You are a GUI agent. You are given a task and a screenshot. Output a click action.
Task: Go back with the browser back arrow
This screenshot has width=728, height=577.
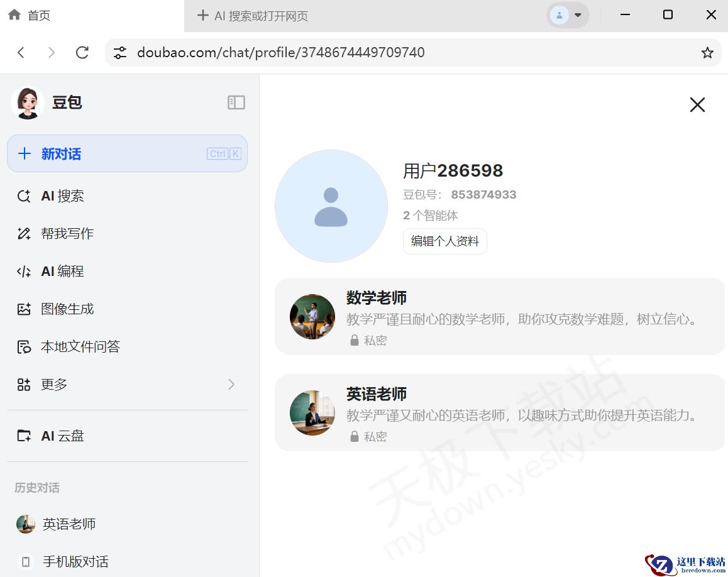[x=21, y=52]
